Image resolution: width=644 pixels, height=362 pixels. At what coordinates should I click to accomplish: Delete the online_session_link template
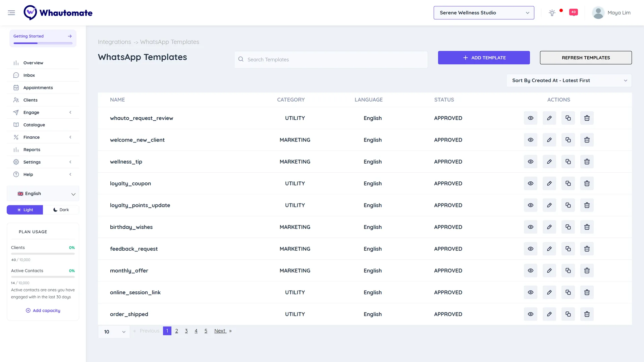tap(587, 292)
